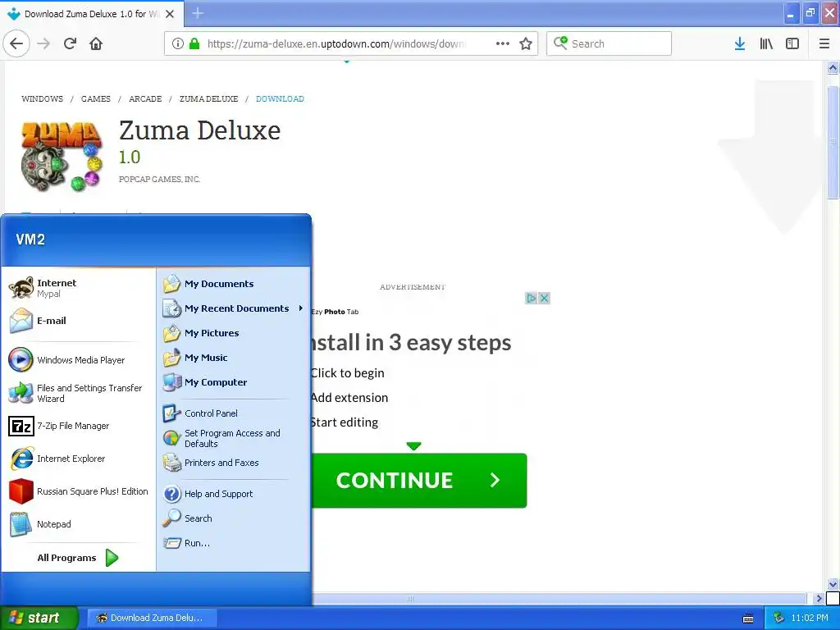The width and height of the screenshot is (840, 630).
Task: Open the browser home page icon
Action: click(x=96, y=43)
